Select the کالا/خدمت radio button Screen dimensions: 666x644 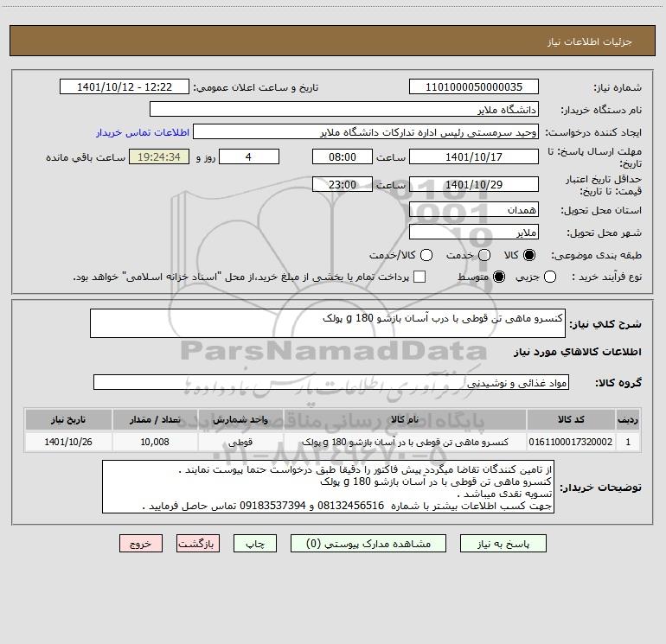(426, 255)
